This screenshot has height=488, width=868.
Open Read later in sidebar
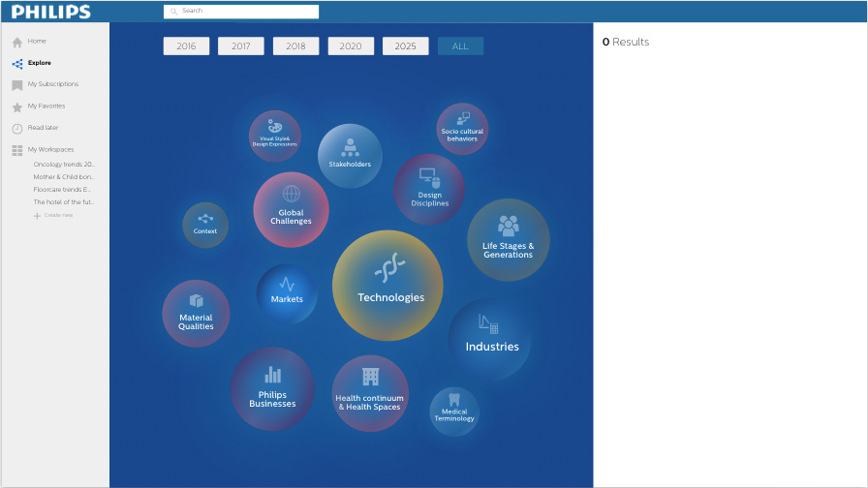[44, 127]
